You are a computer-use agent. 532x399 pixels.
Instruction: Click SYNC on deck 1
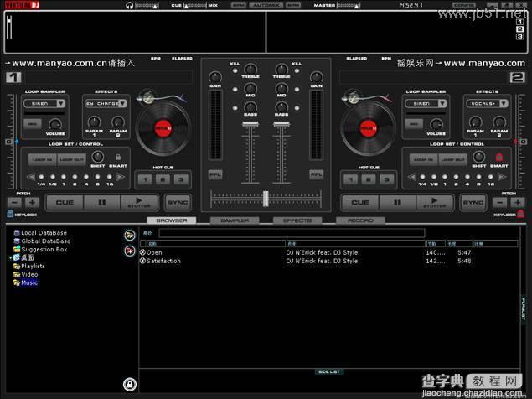pyautogui.click(x=178, y=202)
